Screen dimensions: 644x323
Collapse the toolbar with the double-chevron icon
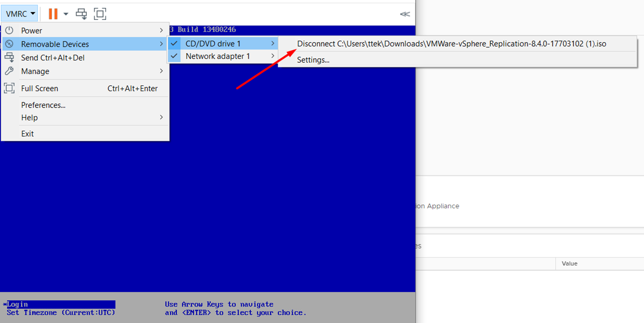[405, 14]
